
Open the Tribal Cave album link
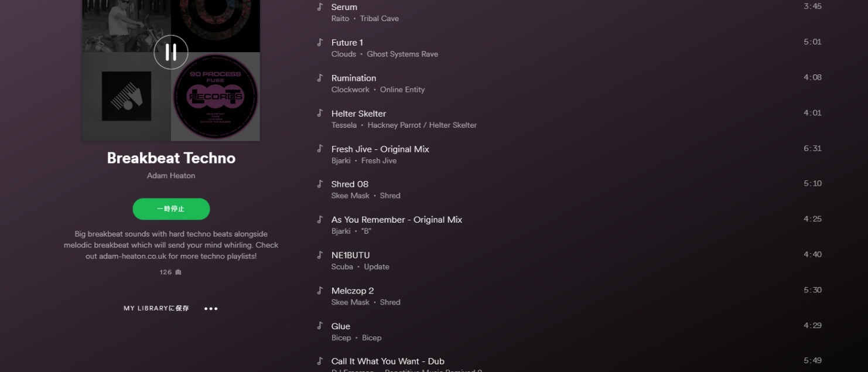point(380,19)
